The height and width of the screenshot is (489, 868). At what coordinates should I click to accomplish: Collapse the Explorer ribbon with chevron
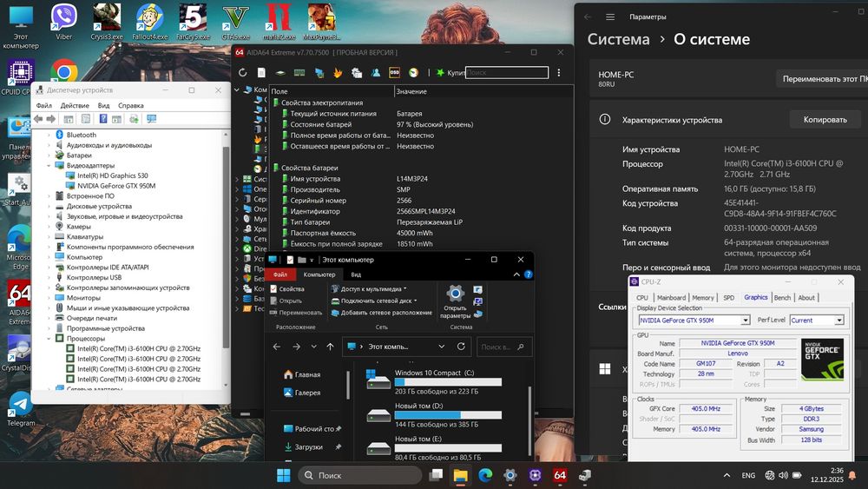coord(516,274)
